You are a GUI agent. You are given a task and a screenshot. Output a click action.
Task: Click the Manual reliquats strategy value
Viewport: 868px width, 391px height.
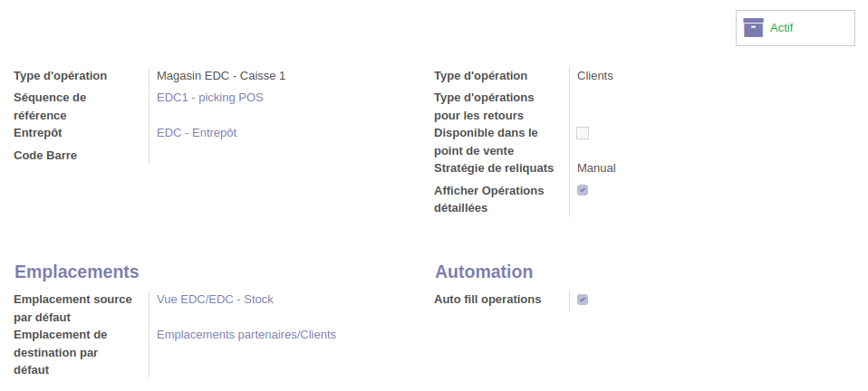click(x=596, y=168)
